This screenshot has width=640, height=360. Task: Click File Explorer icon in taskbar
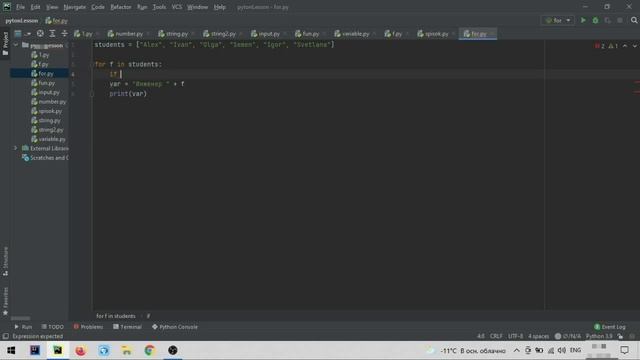click(x=127, y=350)
